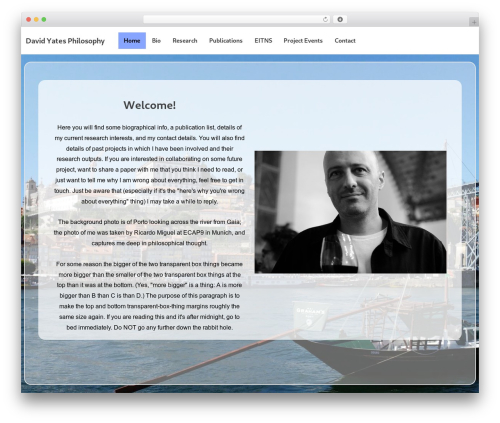Viewport: 500px width, 423px height.
Task: Click the David Yates Philosophy site title
Action: 65,41
